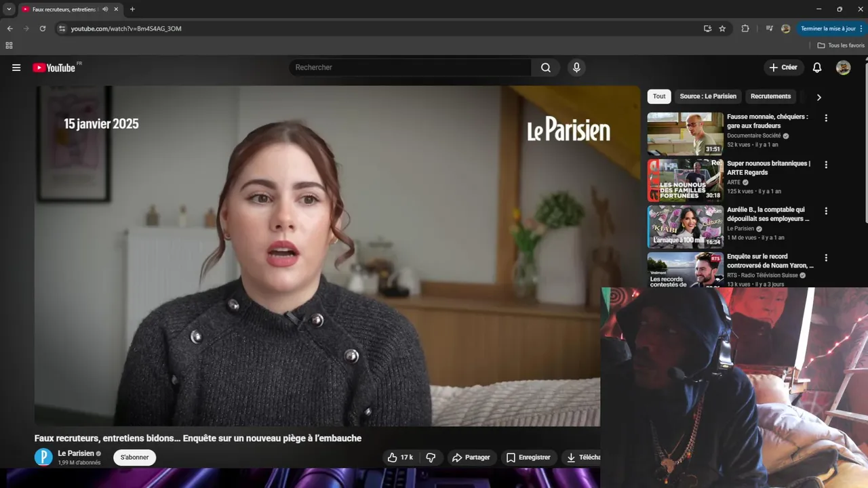868x488 pixels.
Task: Open options for Fausse monnaie video
Action: click(826, 118)
